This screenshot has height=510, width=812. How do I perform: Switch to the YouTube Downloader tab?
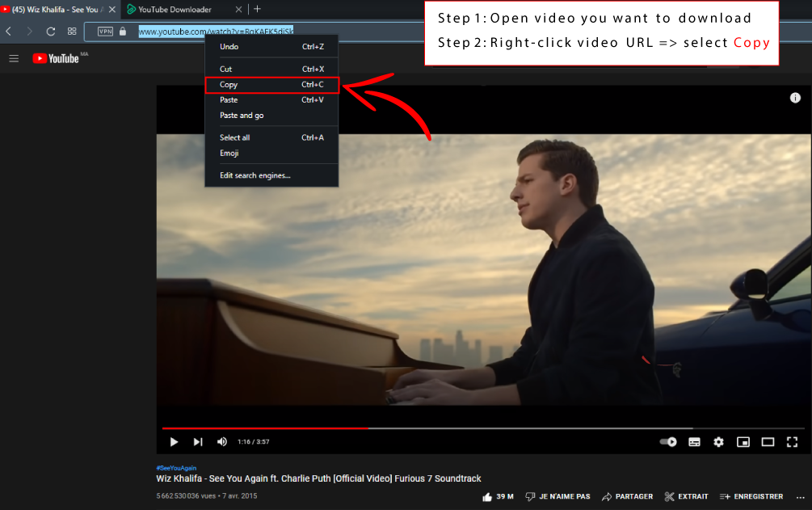pos(175,10)
